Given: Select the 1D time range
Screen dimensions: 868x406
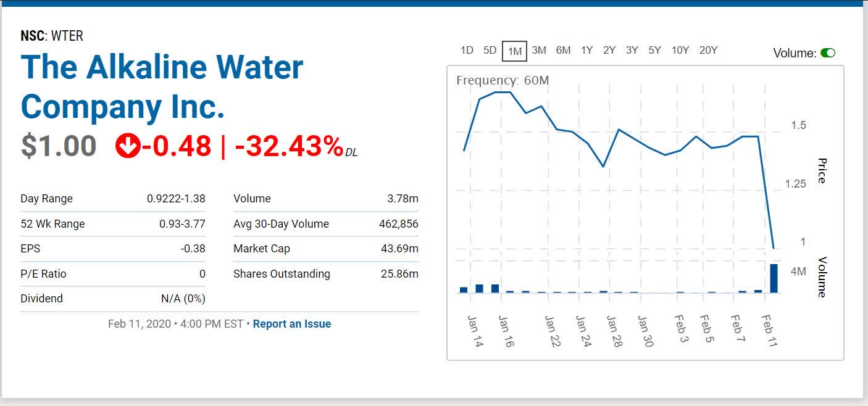Looking at the screenshot, I should tap(466, 50).
